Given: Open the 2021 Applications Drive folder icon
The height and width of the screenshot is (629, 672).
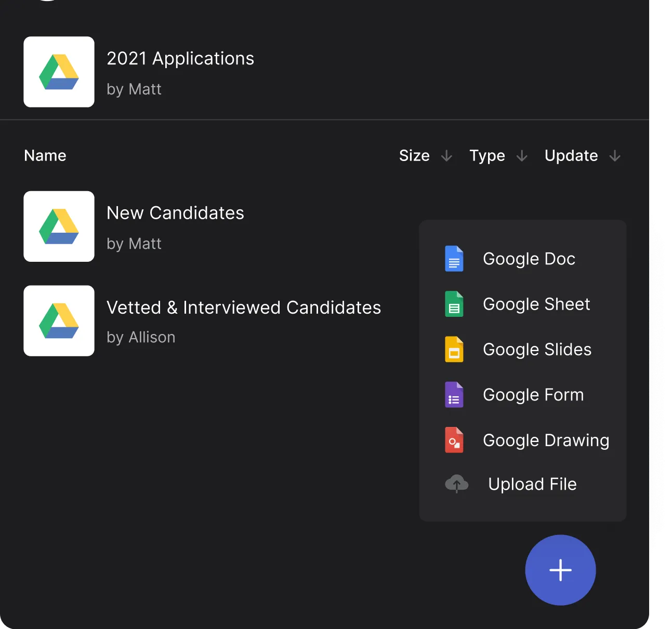Looking at the screenshot, I should click(59, 72).
